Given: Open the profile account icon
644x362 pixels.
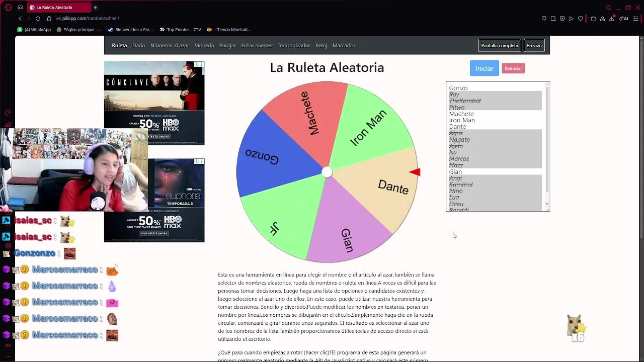Looking at the screenshot, I should pyautogui.click(x=602, y=19).
